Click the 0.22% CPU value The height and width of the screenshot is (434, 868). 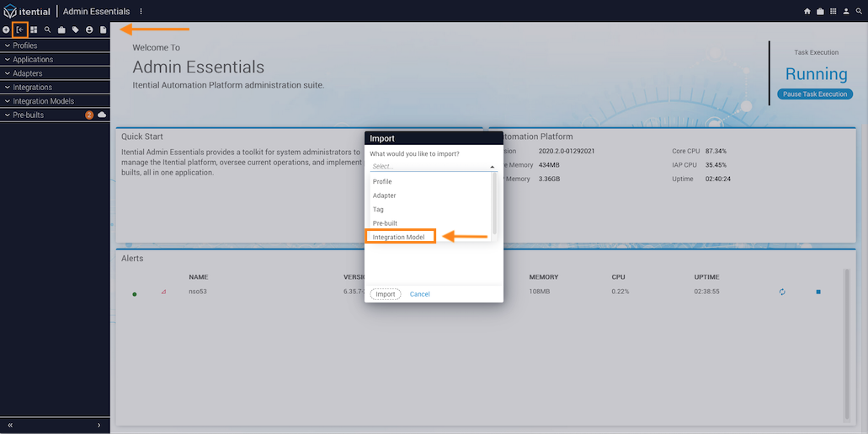(620, 292)
